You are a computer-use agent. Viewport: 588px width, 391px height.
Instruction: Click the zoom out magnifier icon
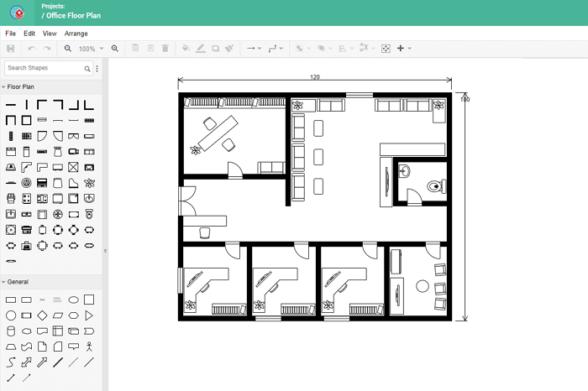tap(68, 49)
